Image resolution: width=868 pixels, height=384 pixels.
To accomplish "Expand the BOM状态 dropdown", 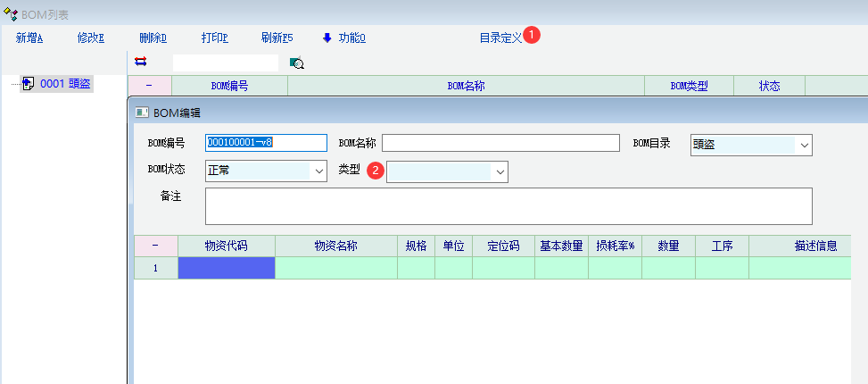I will pyautogui.click(x=318, y=171).
